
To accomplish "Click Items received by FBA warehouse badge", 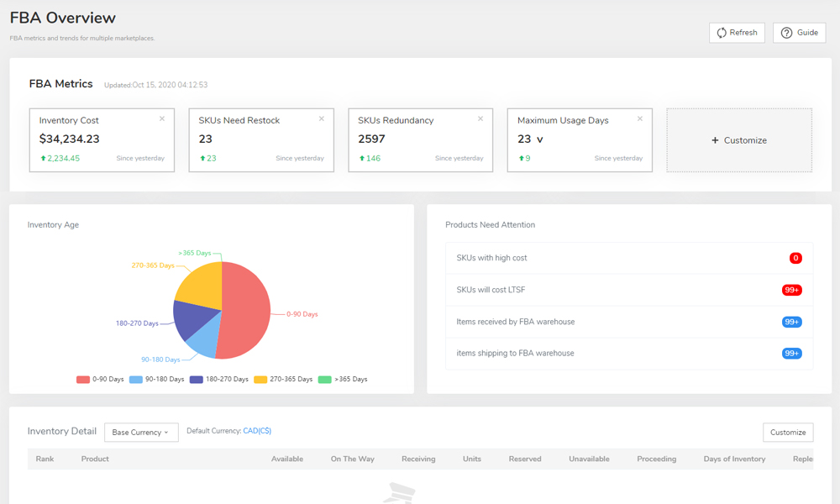I will (x=791, y=322).
